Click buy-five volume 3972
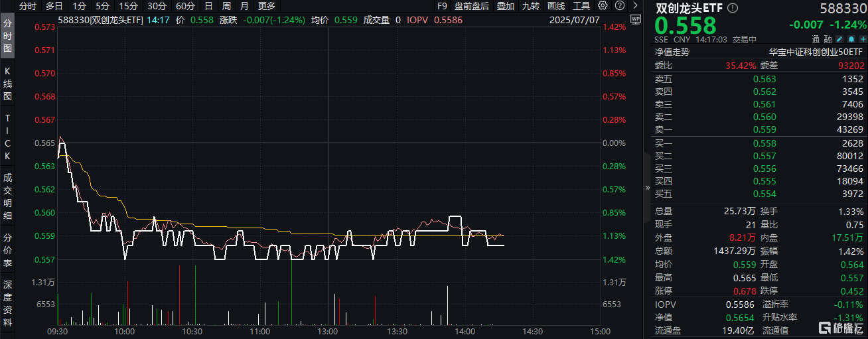This screenshot has width=868, height=339. coord(853,194)
